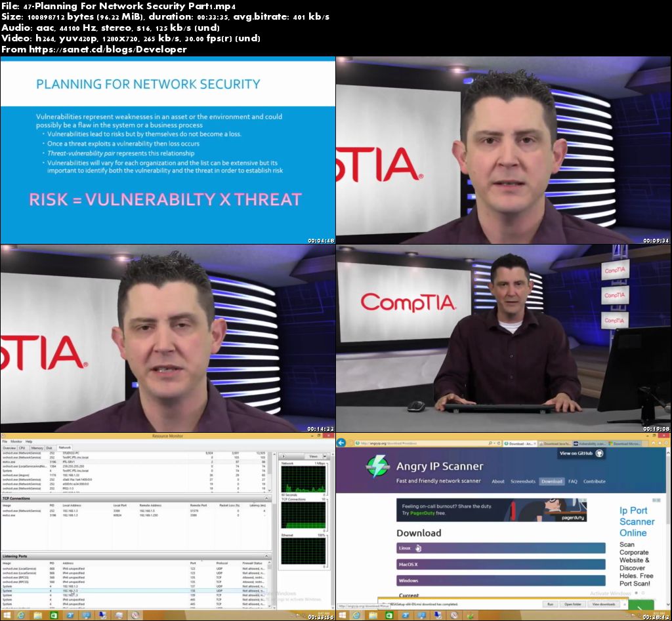This screenshot has height=621, width=672.
Task: Switch to the CPU tab
Action: pyautogui.click(x=22, y=448)
